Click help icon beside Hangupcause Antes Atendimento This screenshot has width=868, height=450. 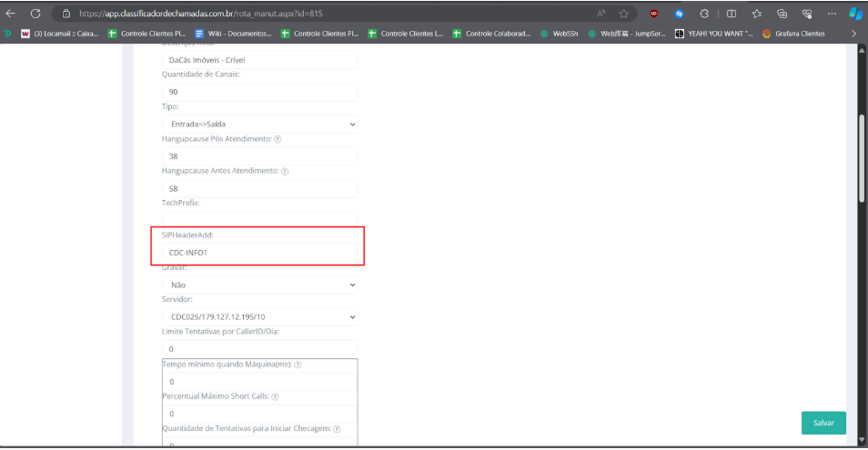coord(285,171)
